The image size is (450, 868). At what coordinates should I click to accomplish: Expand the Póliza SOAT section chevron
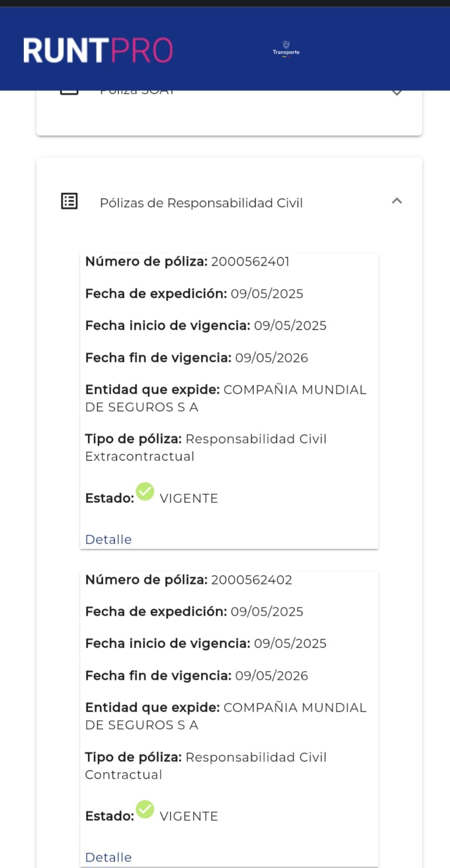click(x=397, y=93)
